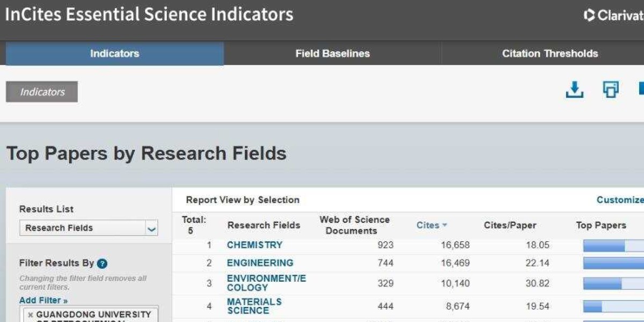Select the Environment/Ecology cites value 10,140
The height and width of the screenshot is (322, 644).
pos(455,283)
